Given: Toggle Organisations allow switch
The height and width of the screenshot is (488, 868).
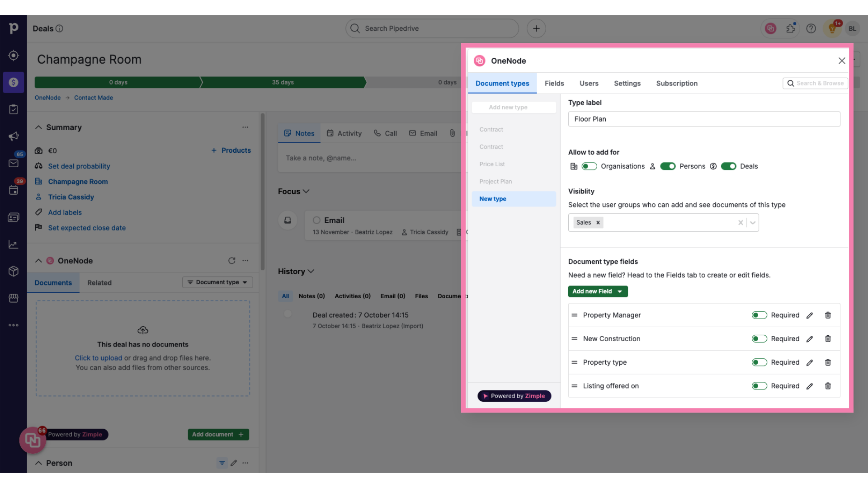Looking at the screenshot, I should tap(589, 166).
